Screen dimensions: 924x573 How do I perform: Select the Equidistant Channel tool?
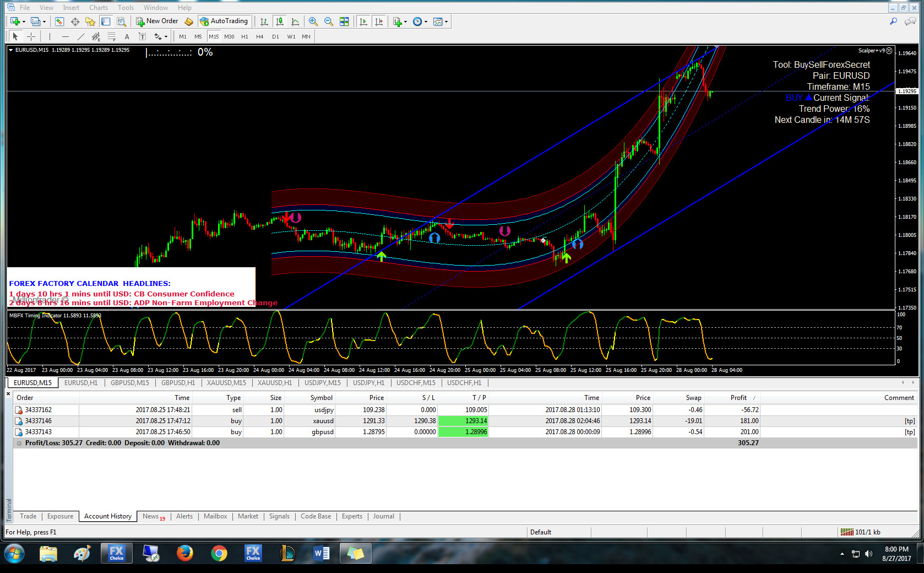point(96,36)
